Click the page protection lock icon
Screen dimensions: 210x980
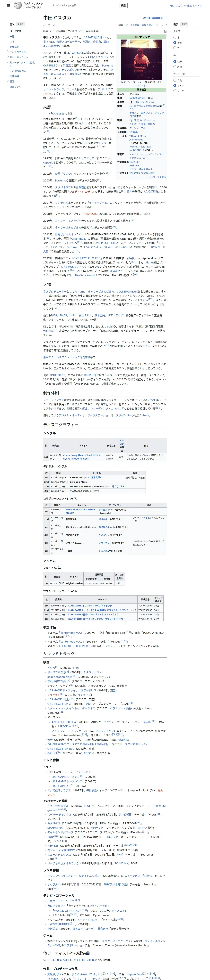click(165, 31)
